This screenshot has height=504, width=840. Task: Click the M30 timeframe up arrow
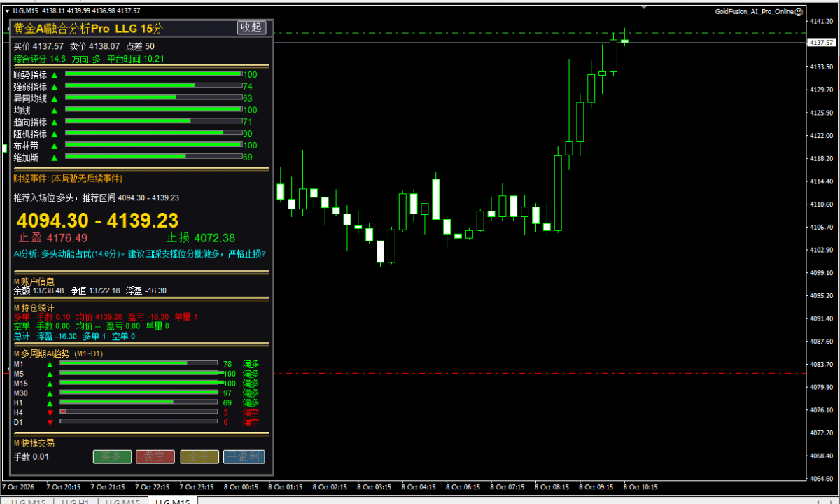(50, 393)
